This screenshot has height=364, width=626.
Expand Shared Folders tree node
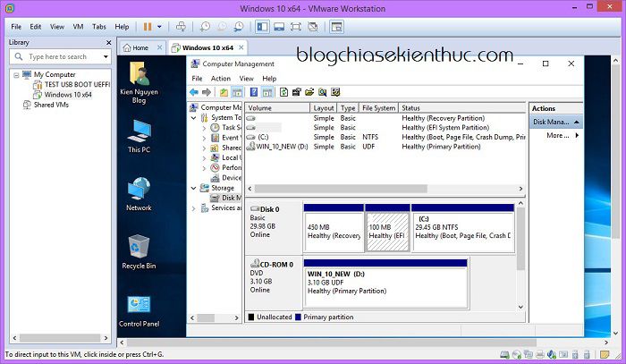tap(204, 148)
